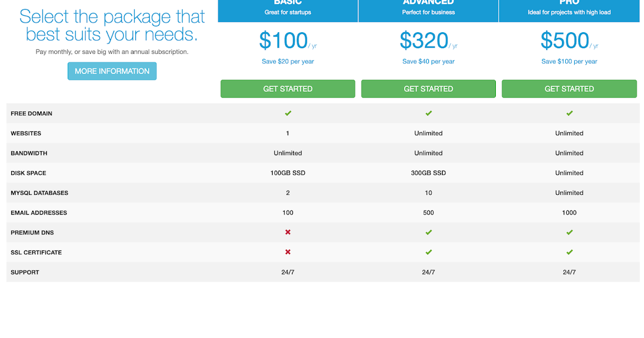This screenshot has width=644, height=338.
Task: Click the Pro plan SSL Certificate checkmark
Action: [569, 252]
